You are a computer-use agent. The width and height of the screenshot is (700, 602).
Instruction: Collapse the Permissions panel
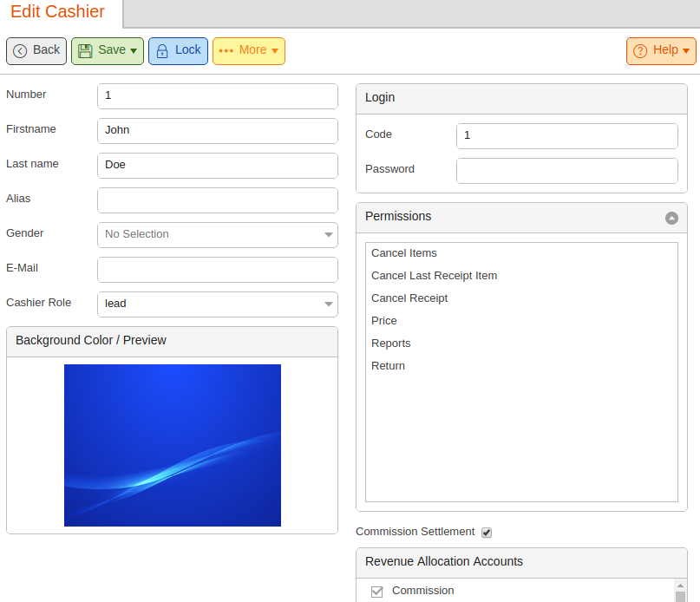click(671, 218)
